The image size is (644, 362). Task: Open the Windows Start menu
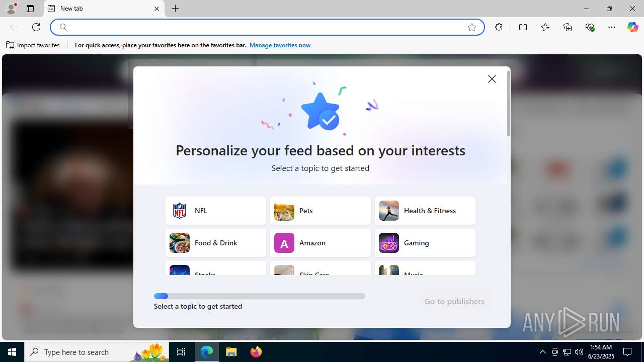pyautogui.click(x=12, y=352)
